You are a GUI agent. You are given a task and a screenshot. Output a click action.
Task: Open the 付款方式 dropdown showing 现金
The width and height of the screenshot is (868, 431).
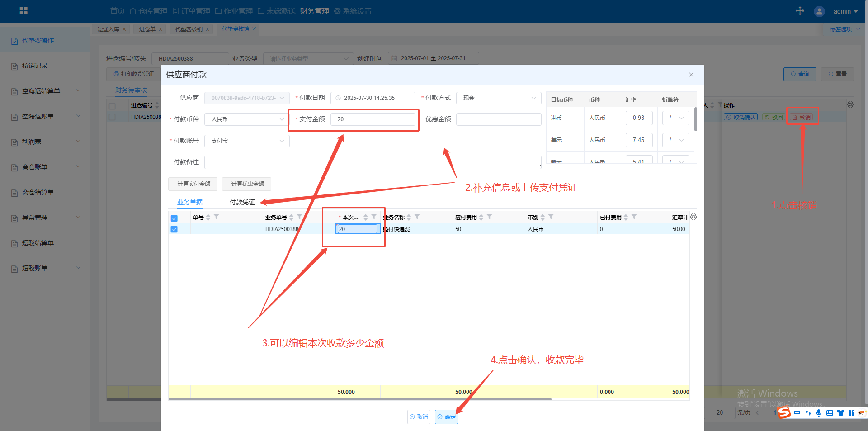tap(498, 98)
